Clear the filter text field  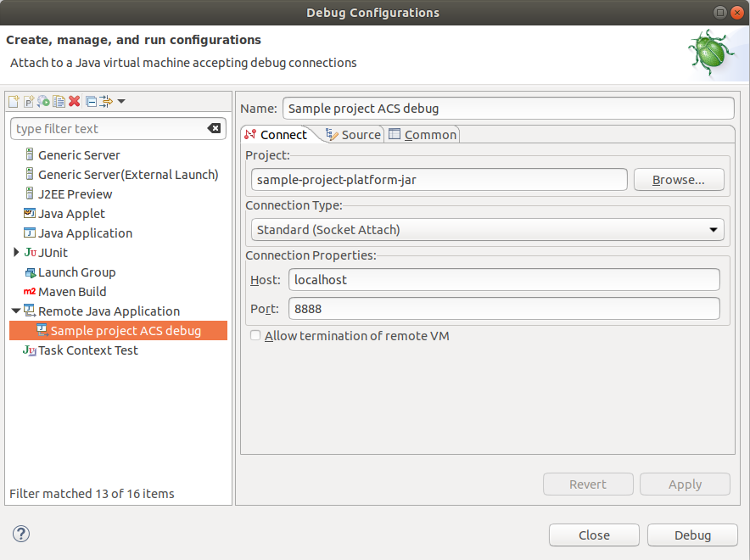215,128
